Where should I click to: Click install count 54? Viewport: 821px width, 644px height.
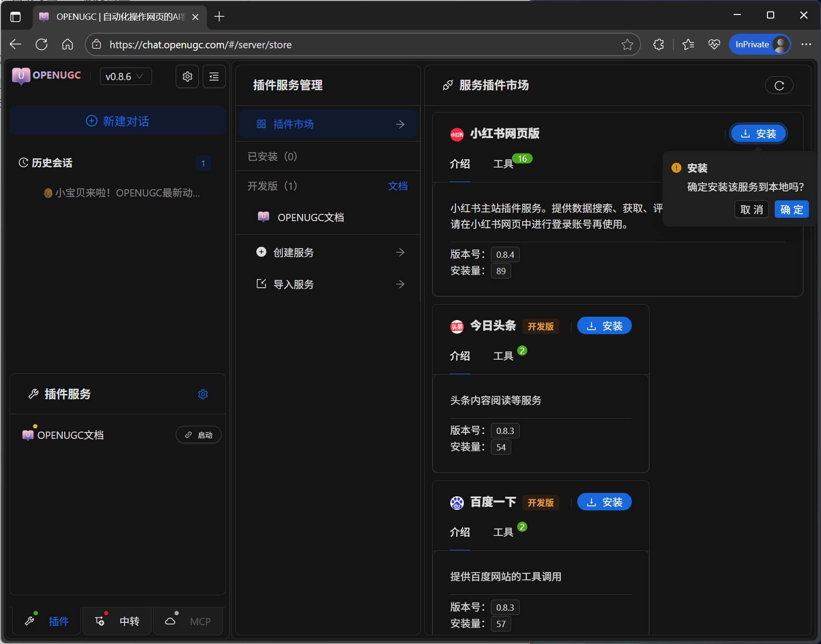tap(501, 447)
